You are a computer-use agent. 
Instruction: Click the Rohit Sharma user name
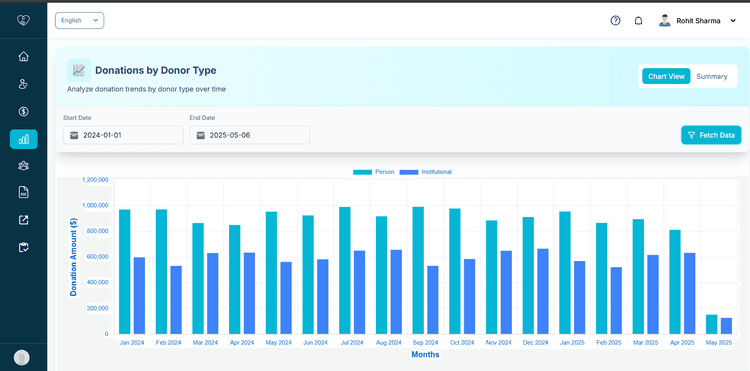(x=698, y=21)
